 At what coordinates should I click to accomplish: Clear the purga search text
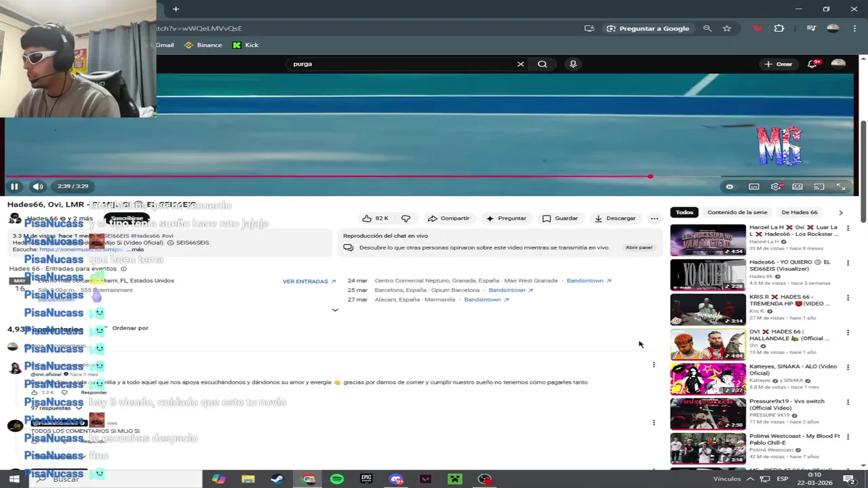520,64
